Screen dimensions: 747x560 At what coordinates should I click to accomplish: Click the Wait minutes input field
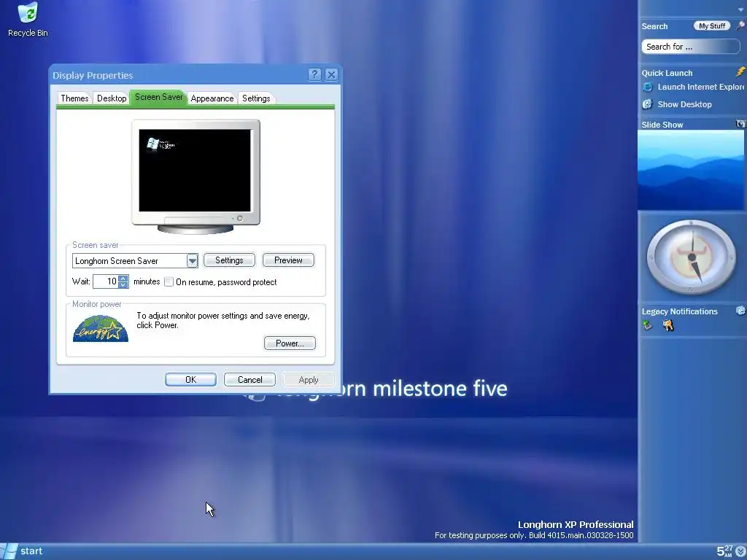tap(105, 281)
